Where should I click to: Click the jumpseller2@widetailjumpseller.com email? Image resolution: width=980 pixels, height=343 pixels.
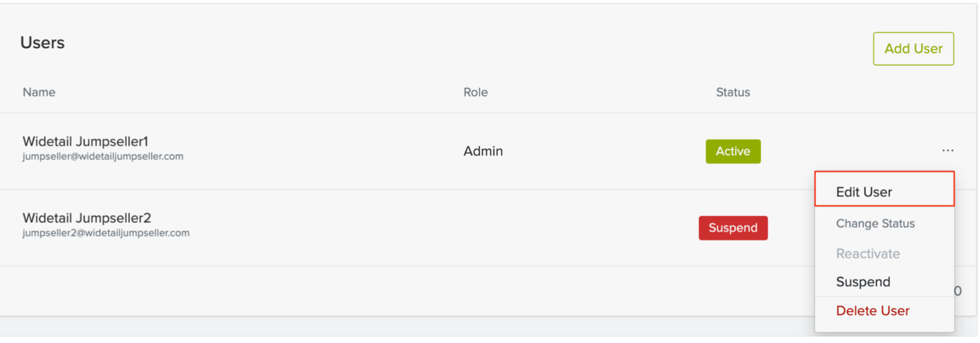[x=106, y=233]
